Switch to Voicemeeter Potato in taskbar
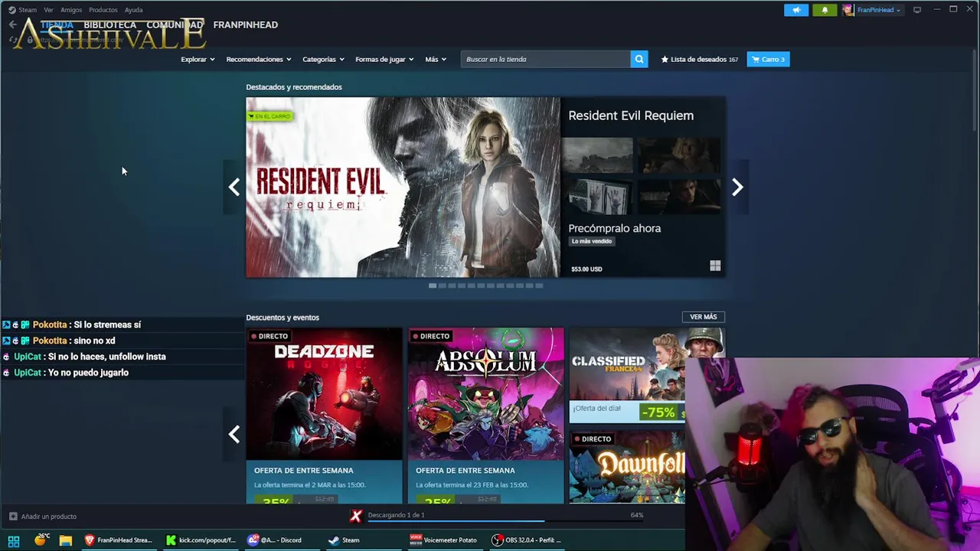The height and width of the screenshot is (551, 980). click(444, 540)
